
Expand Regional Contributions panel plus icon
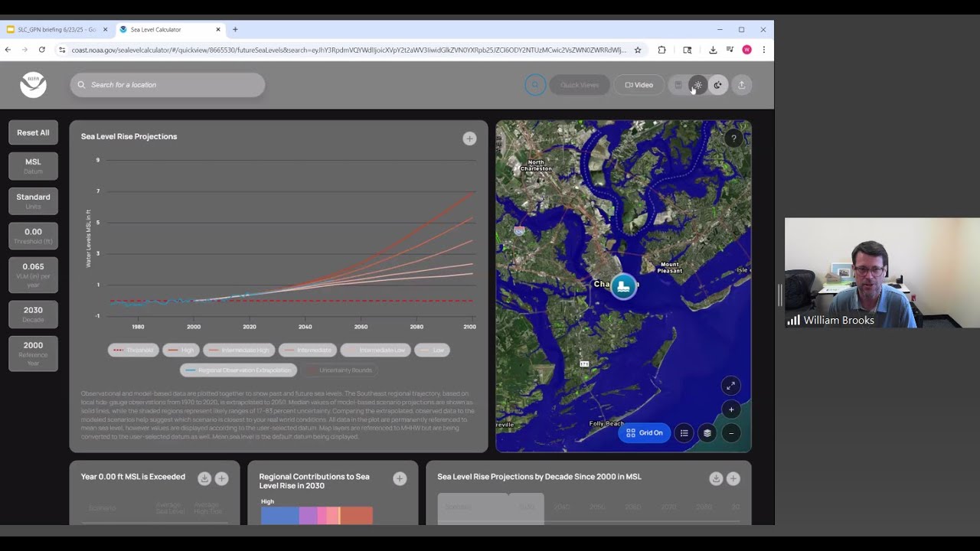(400, 478)
